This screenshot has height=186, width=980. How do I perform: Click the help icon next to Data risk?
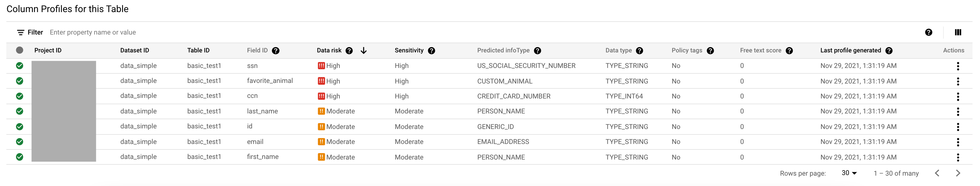(x=349, y=51)
